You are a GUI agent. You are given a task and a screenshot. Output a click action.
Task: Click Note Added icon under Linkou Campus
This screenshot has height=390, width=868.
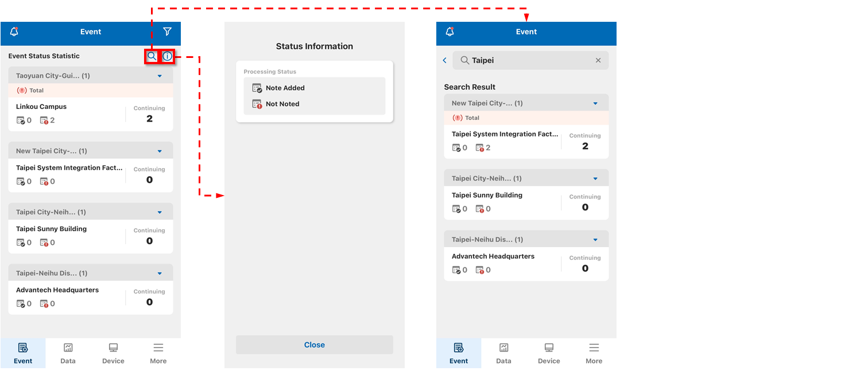[21, 120]
